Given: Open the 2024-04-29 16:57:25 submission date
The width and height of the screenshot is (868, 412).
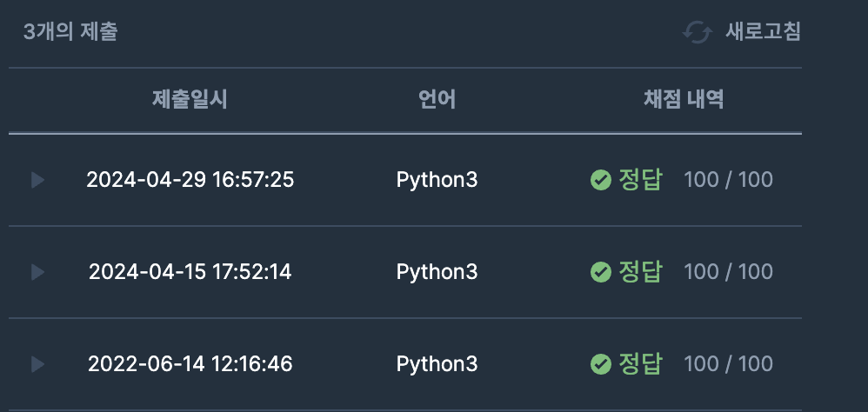Looking at the screenshot, I should (190, 180).
